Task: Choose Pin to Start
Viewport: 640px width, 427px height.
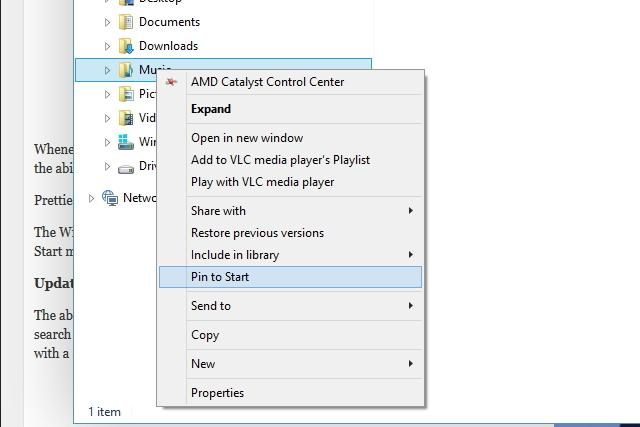Action: (x=290, y=277)
